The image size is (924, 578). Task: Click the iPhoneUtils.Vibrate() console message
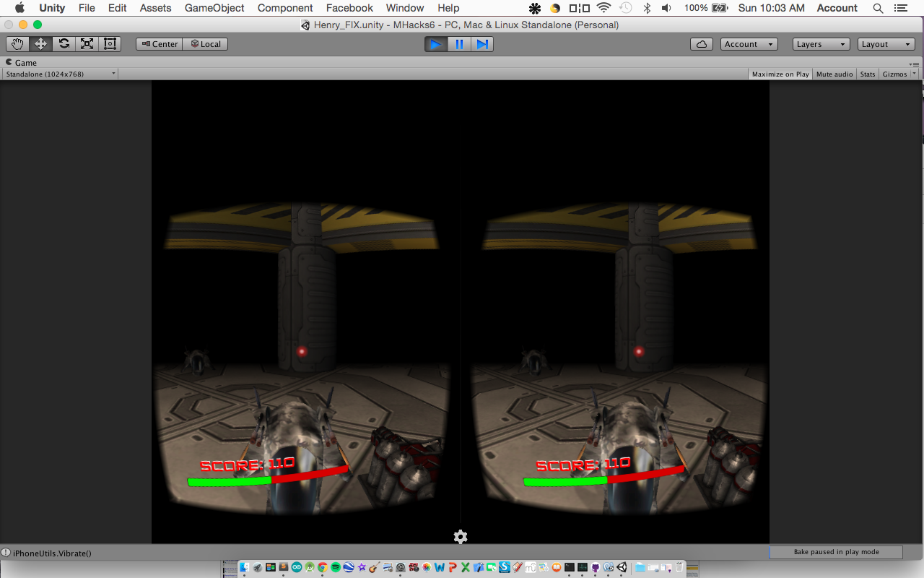(x=52, y=553)
